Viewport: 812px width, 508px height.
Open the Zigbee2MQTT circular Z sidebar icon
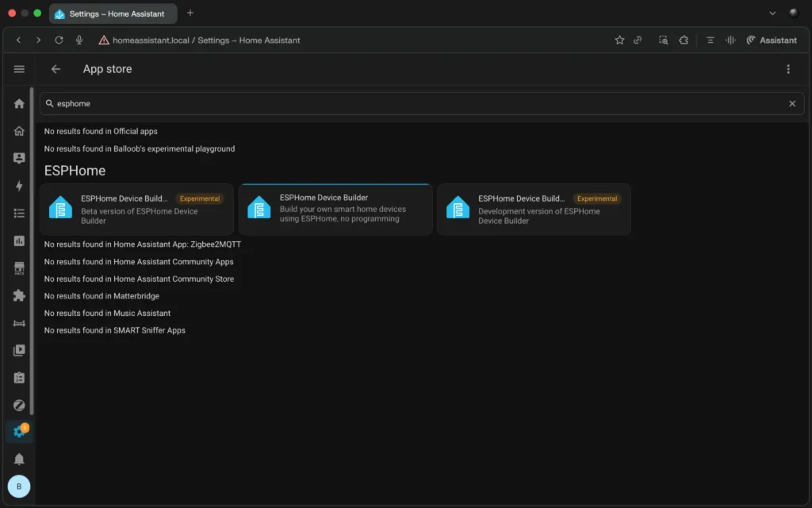click(x=19, y=406)
